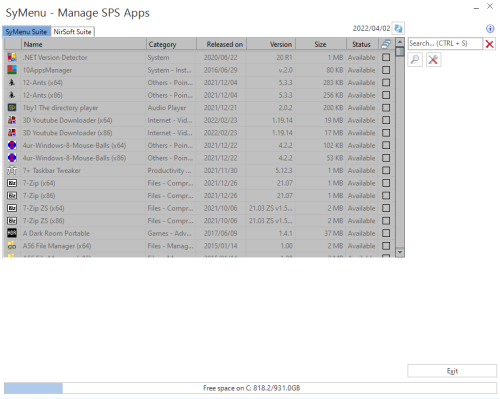
Task: Select the checkbox for 3D Youtube Downloader (x64)
Action: click(x=386, y=120)
